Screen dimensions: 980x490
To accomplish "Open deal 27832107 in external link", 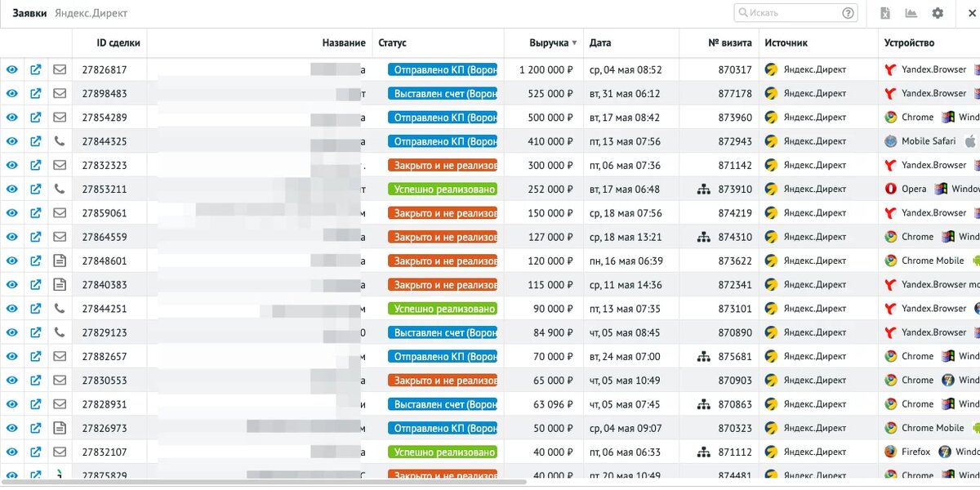I will [x=36, y=452].
